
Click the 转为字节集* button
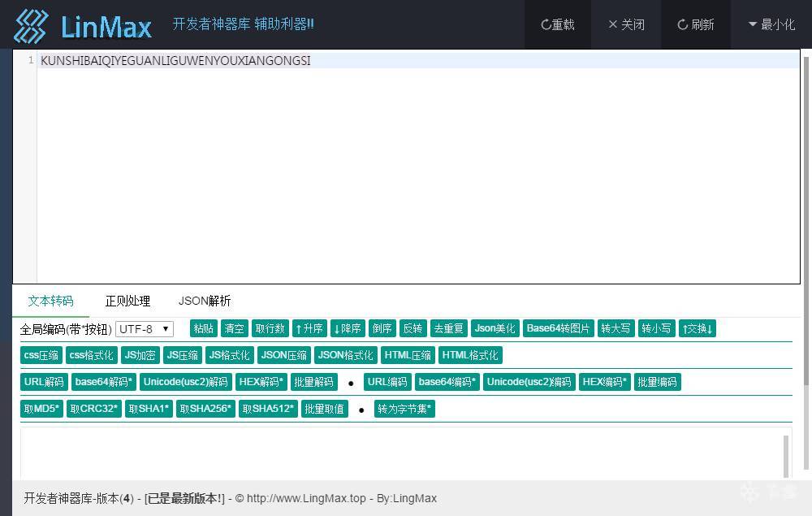404,409
